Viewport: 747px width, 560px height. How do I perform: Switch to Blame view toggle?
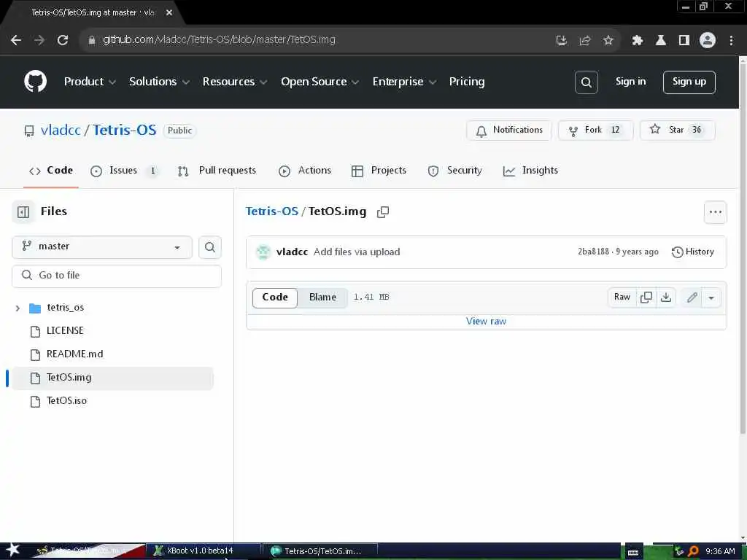pos(322,297)
